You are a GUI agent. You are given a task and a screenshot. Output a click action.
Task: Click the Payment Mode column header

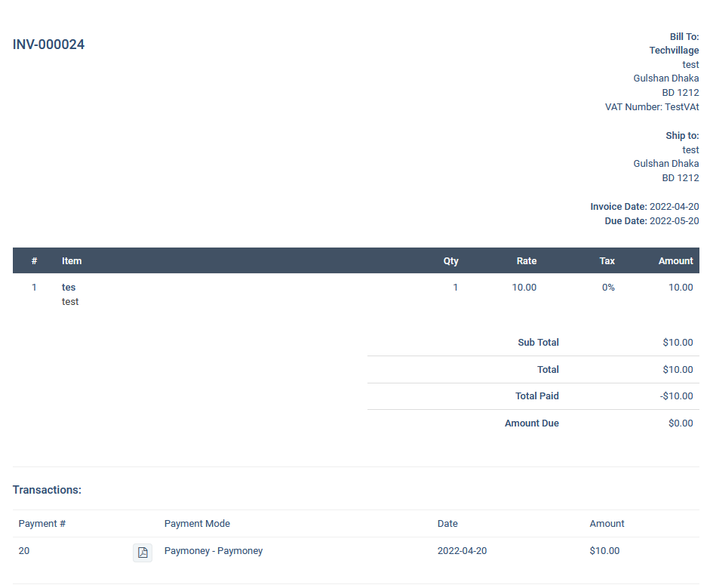(x=197, y=524)
